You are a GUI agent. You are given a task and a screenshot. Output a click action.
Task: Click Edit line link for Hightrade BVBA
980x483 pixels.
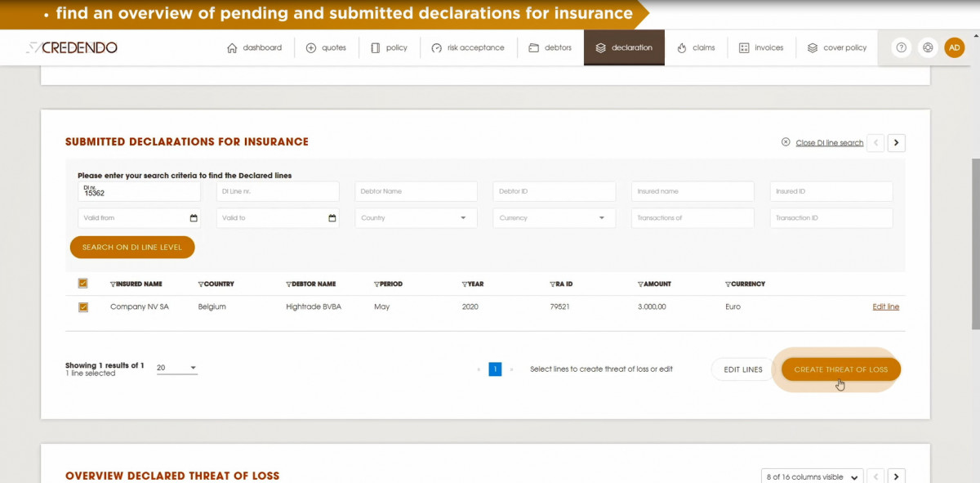(x=886, y=307)
